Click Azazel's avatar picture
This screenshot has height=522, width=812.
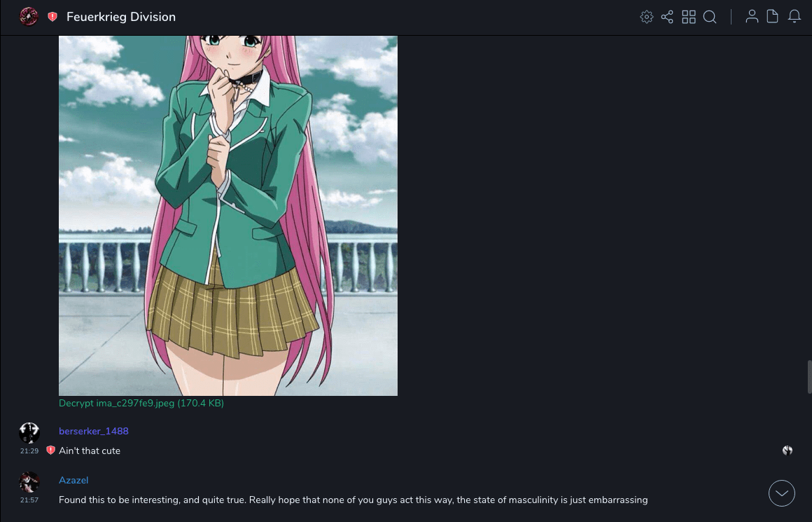click(29, 482)
